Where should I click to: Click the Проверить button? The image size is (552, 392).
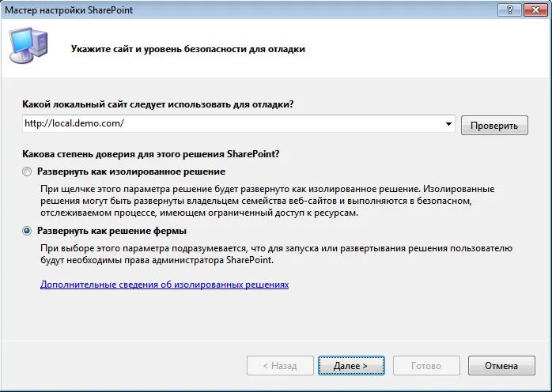coord(494,126)
